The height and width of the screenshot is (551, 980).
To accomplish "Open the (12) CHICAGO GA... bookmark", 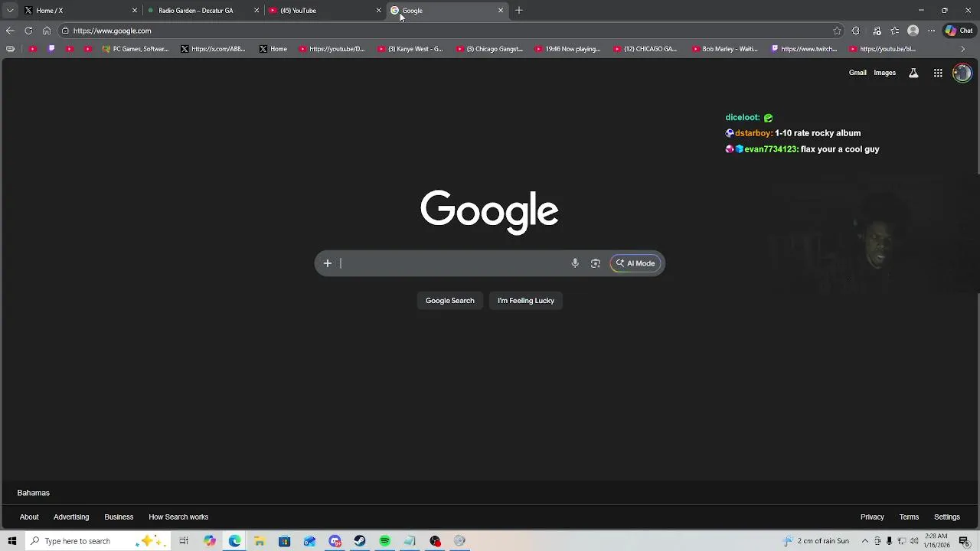I will click(x=645, y=49).
